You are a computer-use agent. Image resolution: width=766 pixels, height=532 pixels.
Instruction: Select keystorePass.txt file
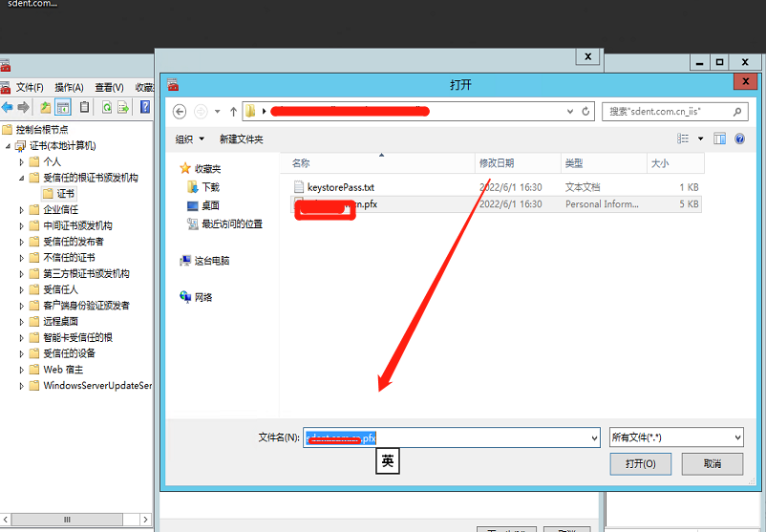click(x=340, y=187)
